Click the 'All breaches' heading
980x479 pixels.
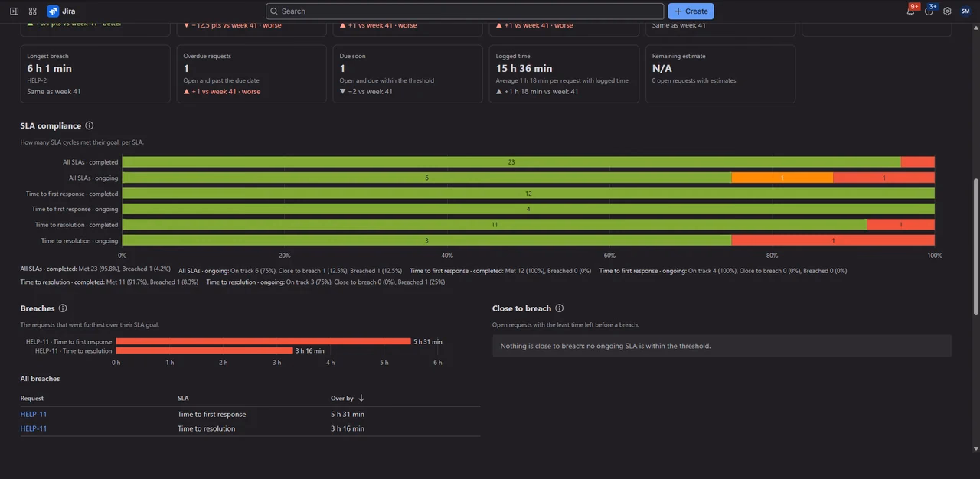(40, 379)
